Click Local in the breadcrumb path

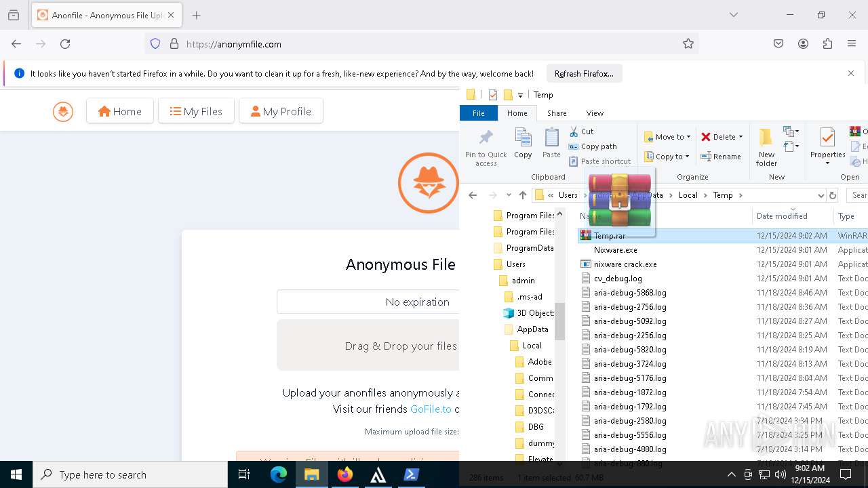pyautogui.click(x=688, y=195)
